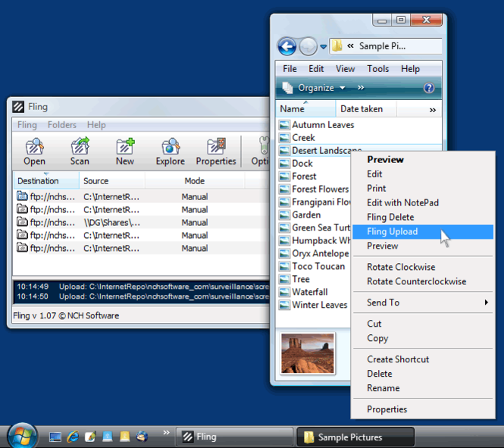The image size is (504, 448).
Task: Open the Tools menu in Explorer
Action: 378,69
